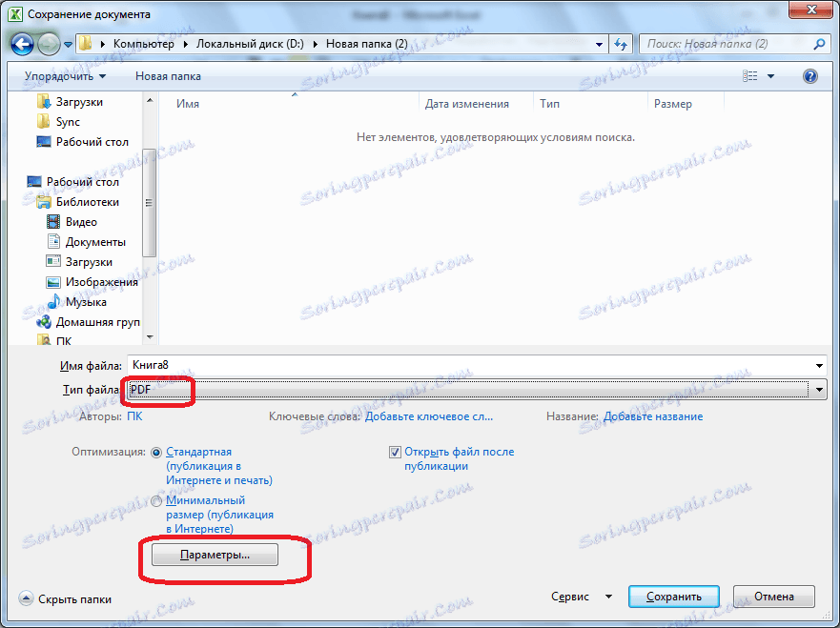Image resolution: width=840 pixels, height=628 pixels.
Task: Toggle Открыть файл после публикации checkbox
Action: tap(395, 453)
